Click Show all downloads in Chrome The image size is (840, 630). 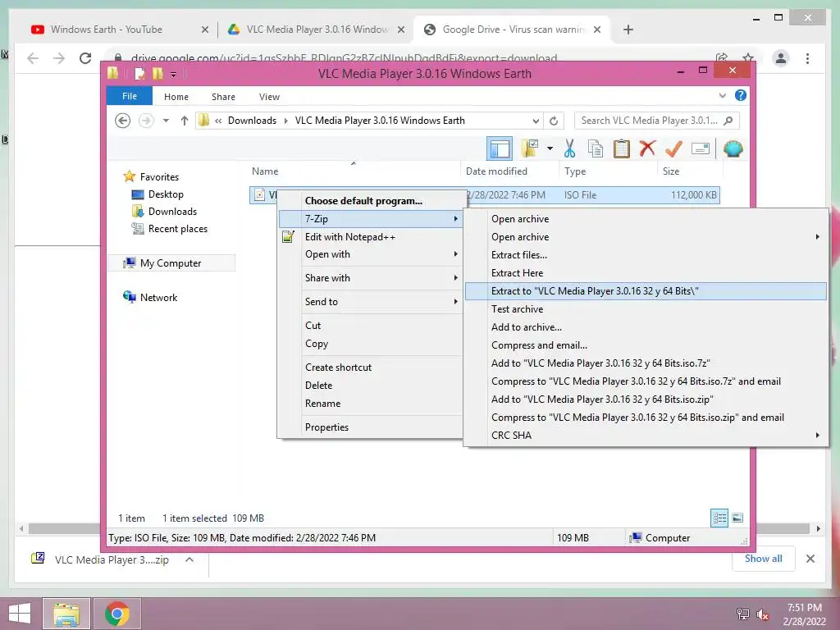pyautogui.click(x=763, y=559)
